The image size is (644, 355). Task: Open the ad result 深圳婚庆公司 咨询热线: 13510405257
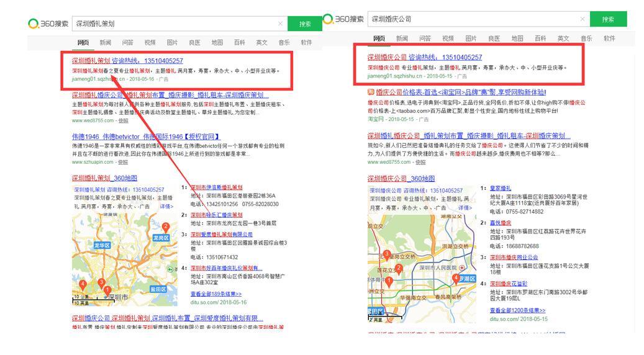[425, 58]
